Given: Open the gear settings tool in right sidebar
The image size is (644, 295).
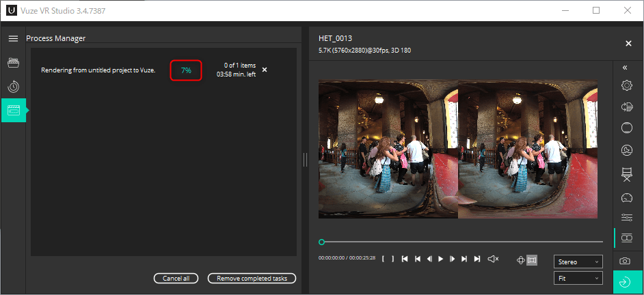Looking at the screenshot, I should (x=626, y=85).
